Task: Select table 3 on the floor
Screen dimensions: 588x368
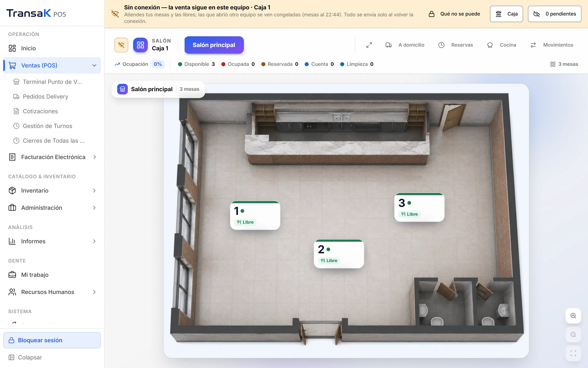Action: (419, 207)
